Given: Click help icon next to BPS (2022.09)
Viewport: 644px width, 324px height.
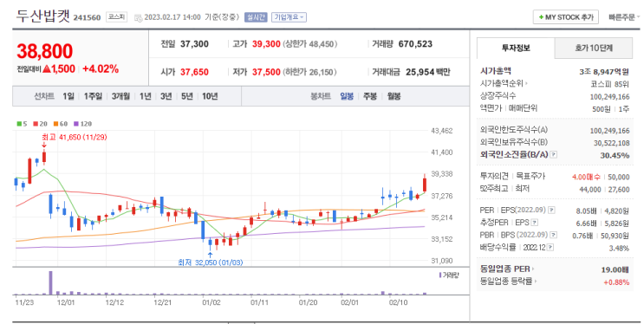Looking at the screenshot, I should point(554,235).
